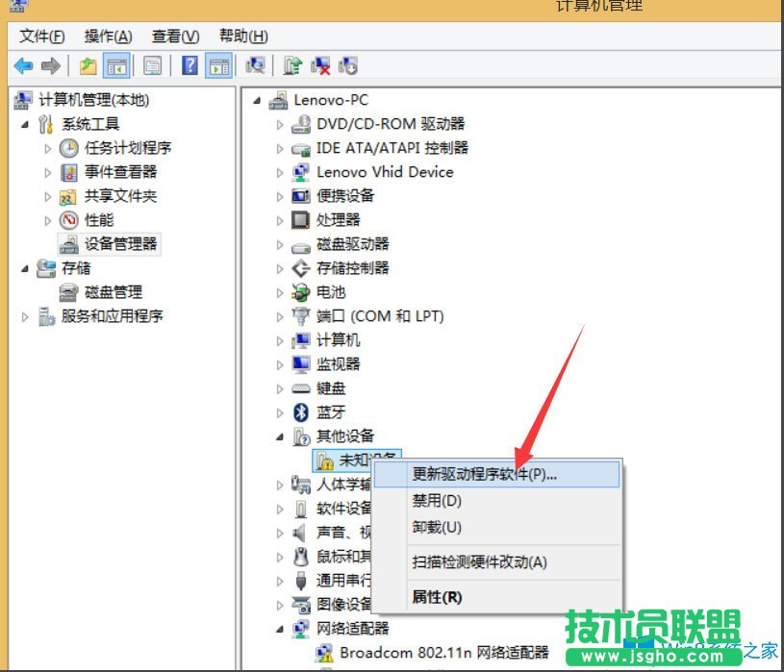Open the 文件(F) menu
Viewport: 784px width, 672px height.
(39, 36)
